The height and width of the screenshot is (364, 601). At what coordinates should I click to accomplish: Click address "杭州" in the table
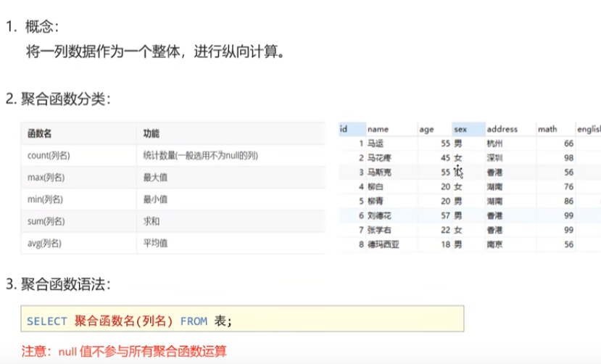[x=494, y=144]
